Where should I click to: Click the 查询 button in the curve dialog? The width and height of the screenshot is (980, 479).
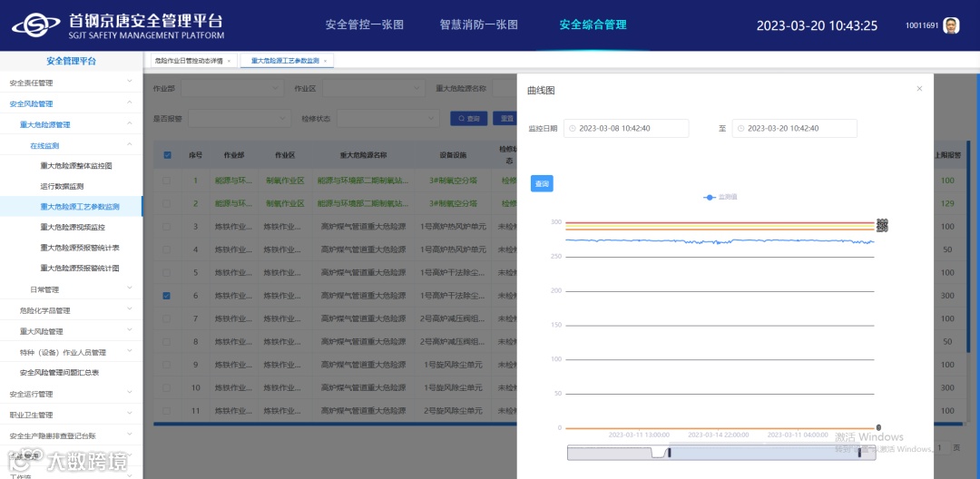(x=542, y=183)
